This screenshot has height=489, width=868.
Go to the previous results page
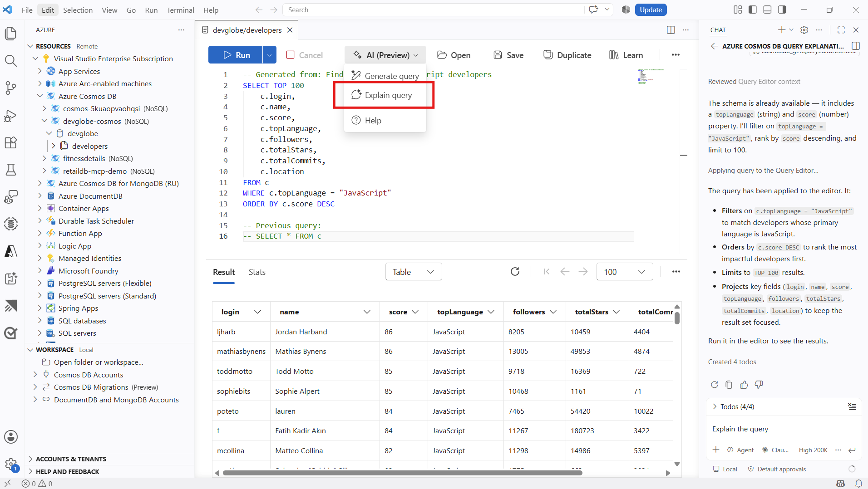[565, 272]
